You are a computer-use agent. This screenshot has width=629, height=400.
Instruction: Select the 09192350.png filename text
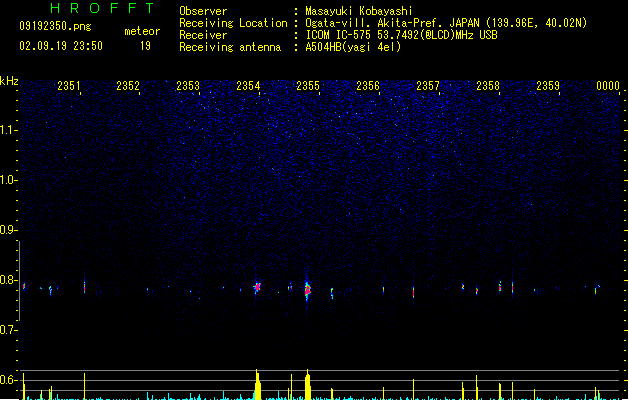click(x=55, y=26)
